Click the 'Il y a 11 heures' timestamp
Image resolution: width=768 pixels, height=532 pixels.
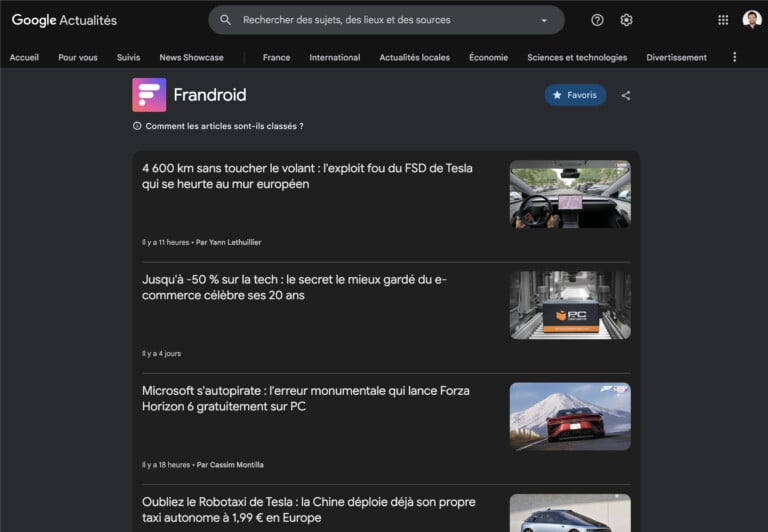point(166,242)
